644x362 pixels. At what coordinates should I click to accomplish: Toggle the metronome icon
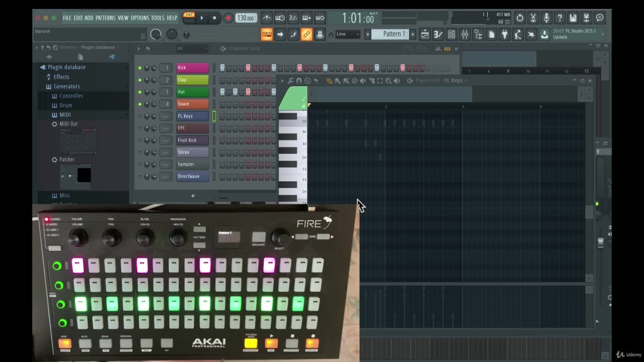coord(267,18)
